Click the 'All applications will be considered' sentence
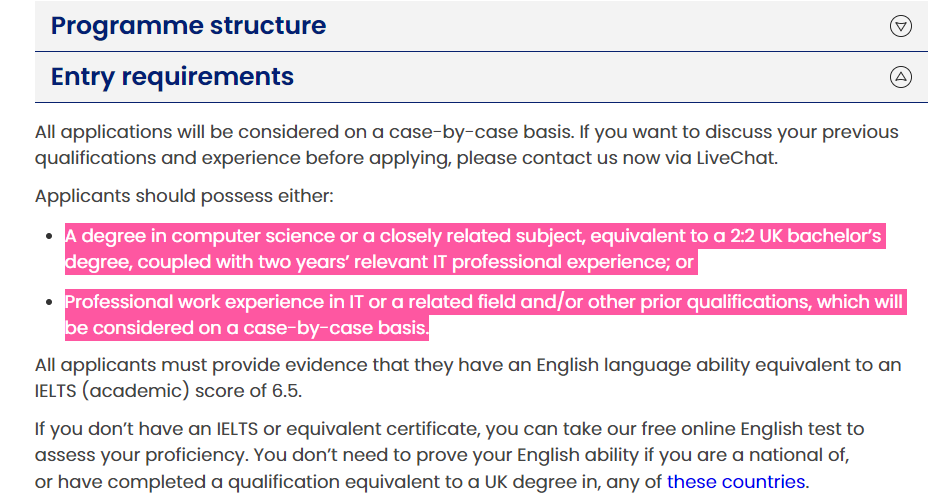This screenshot has height=502, width=948. [x=304, y=132]
